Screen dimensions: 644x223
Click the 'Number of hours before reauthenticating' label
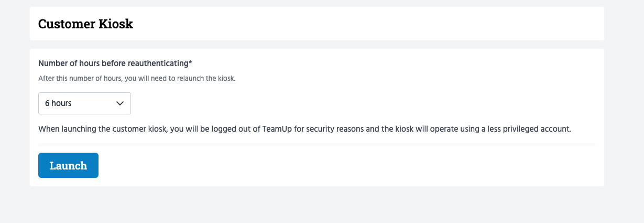coord(114,63)
